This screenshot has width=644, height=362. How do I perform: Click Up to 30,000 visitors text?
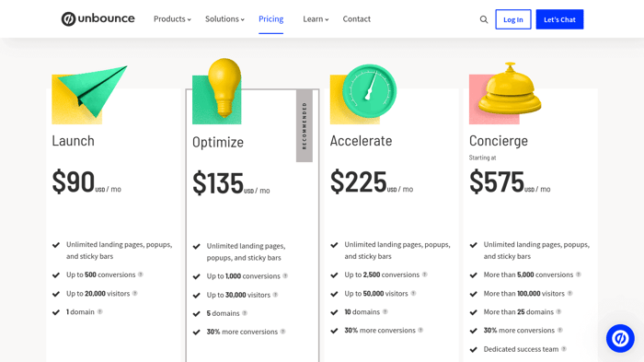pyautogui.click(x=238, y=295)
